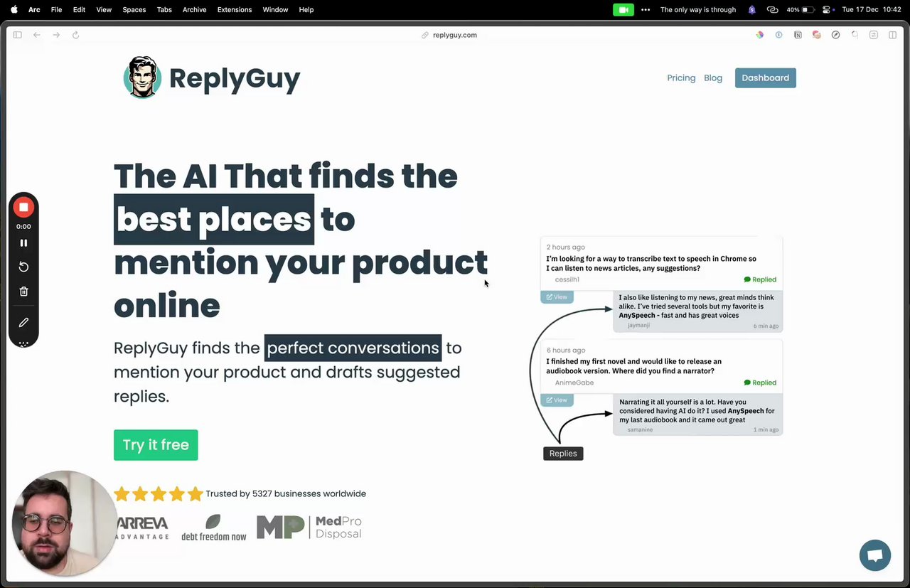
Task: Open the Apple menu
Action: click(14, 10)
